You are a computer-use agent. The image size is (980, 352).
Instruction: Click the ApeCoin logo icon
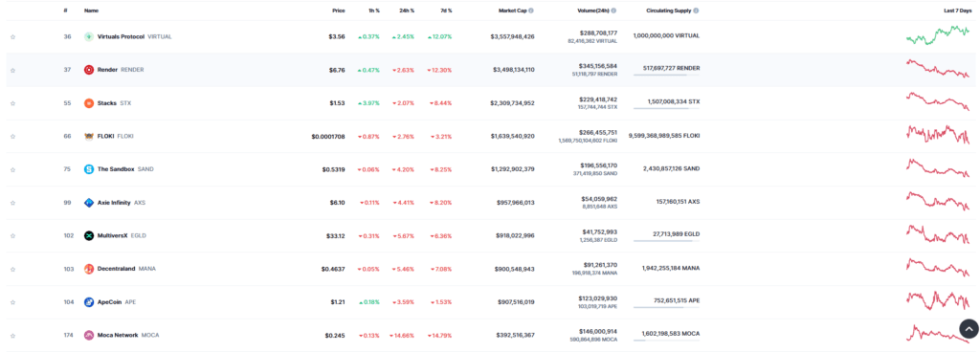pyautogui.click(x=89, y=302)
